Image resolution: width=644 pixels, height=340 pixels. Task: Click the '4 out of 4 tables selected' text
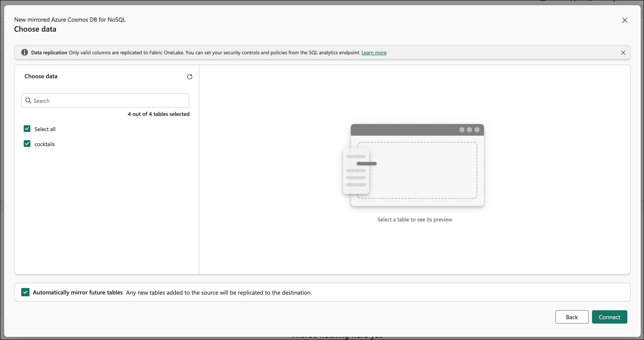159,114
